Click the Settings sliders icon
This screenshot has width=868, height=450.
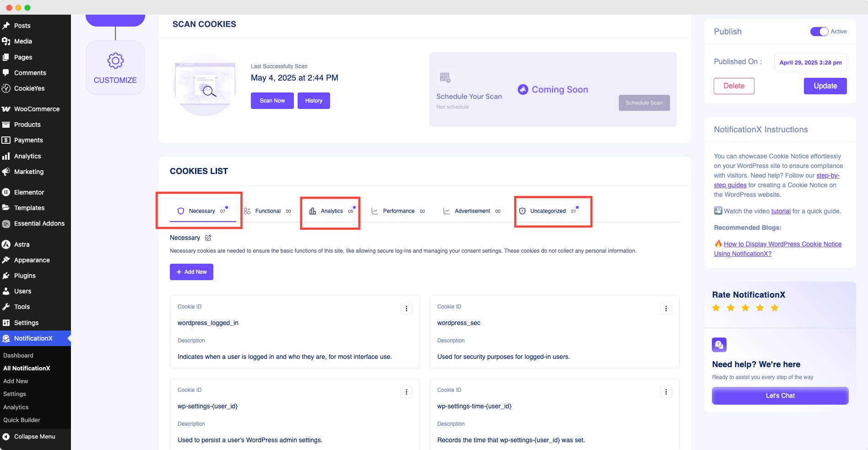pos(6,323)
